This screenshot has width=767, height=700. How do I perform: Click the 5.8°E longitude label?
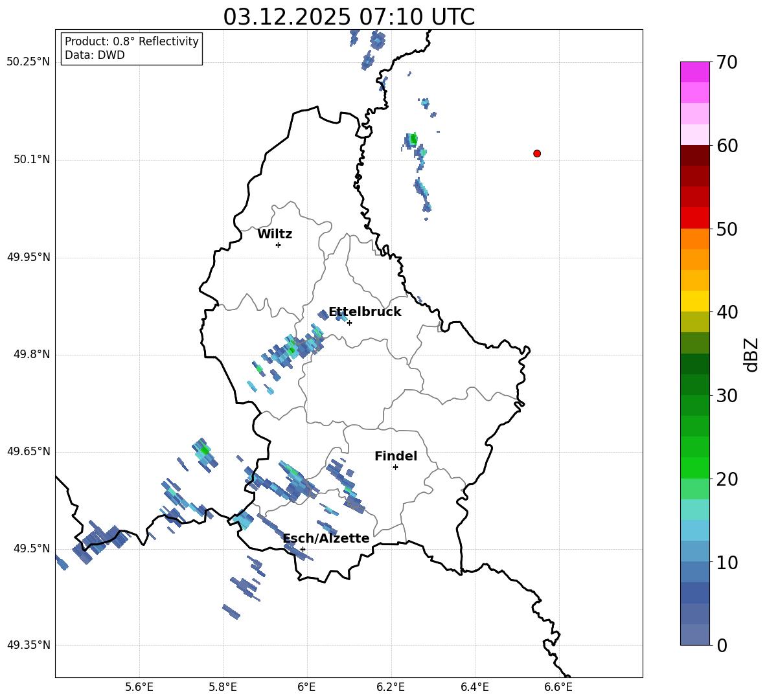tap(223, 687)
